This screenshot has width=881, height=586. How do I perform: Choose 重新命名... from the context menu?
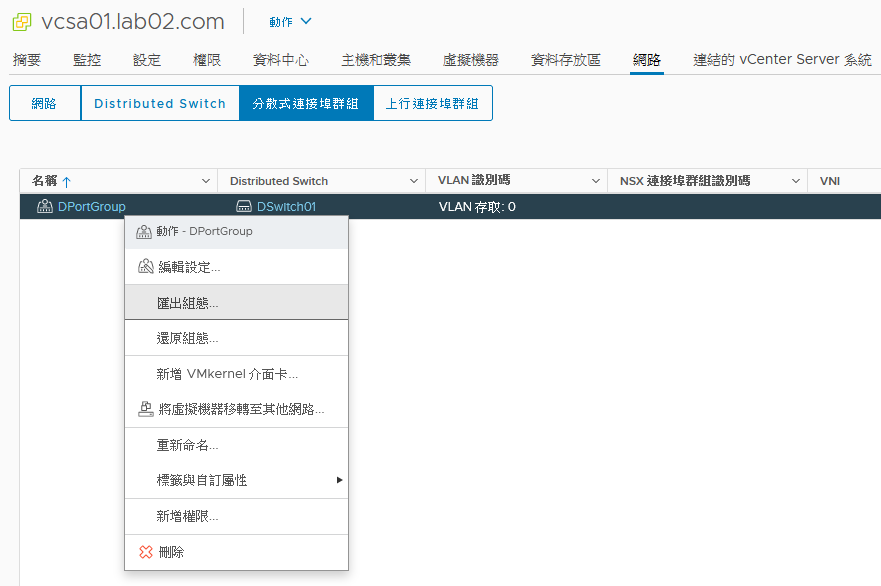(x=237, y=445)
